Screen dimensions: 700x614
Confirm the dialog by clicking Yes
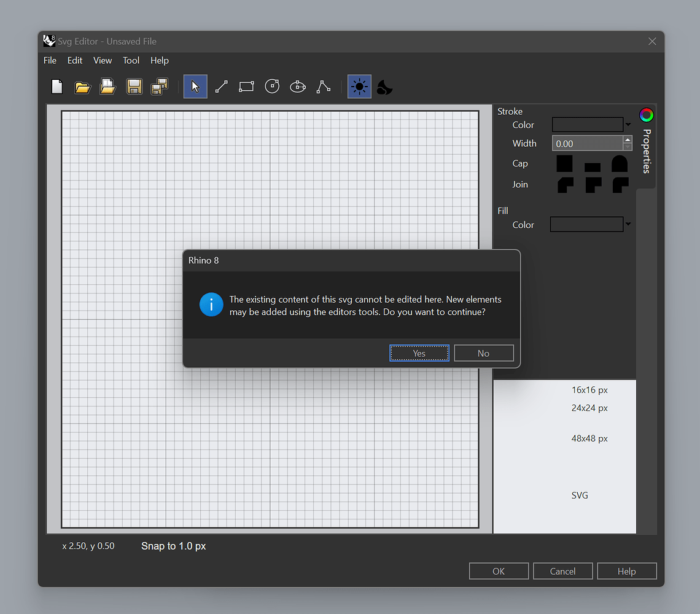pos(419,353)
